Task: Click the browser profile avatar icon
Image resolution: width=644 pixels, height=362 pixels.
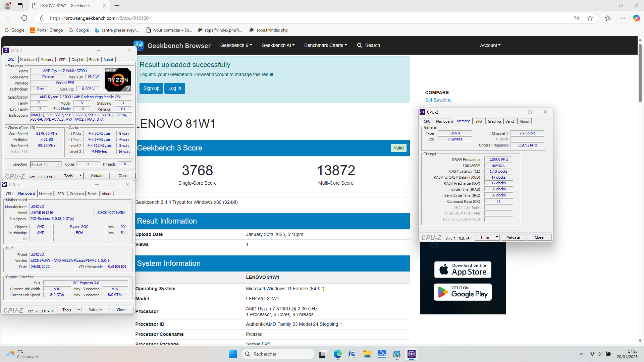Action: click(7, 6)
